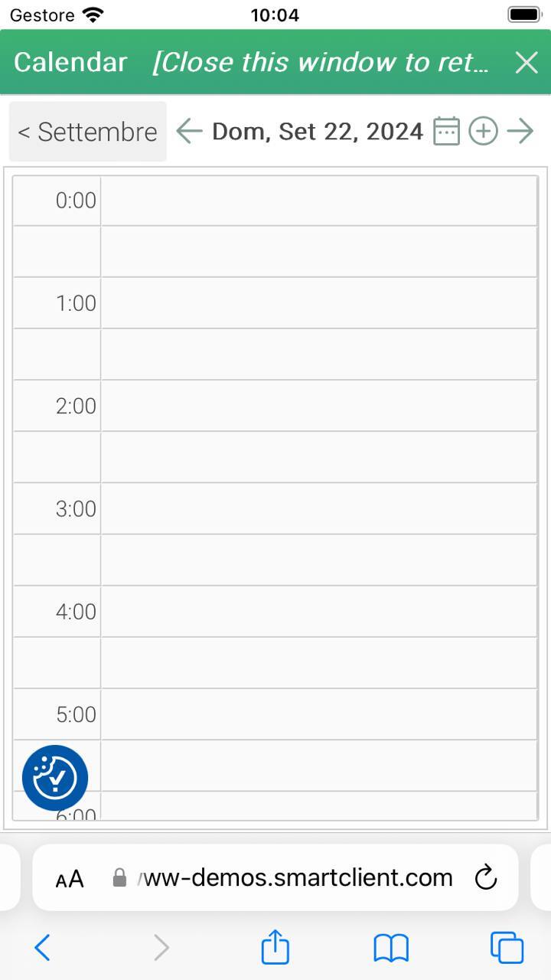
Task: Select the 2:00 time slot
Action: click(319, 406)
